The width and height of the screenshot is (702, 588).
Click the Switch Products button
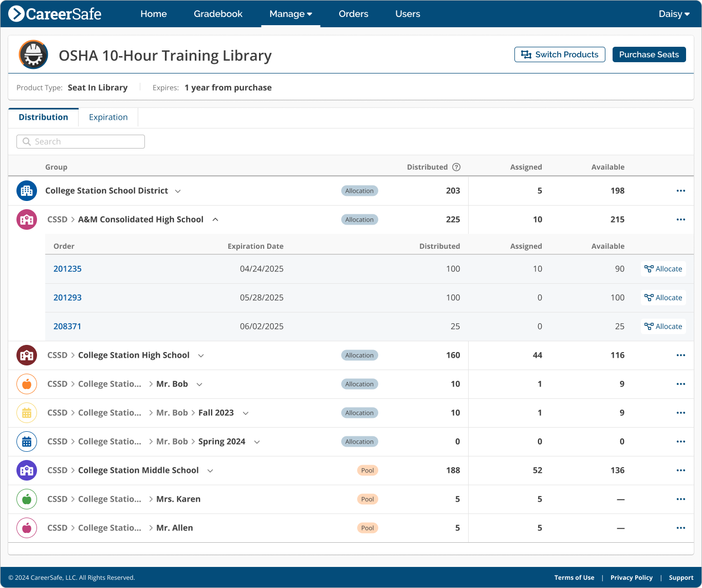559,54
